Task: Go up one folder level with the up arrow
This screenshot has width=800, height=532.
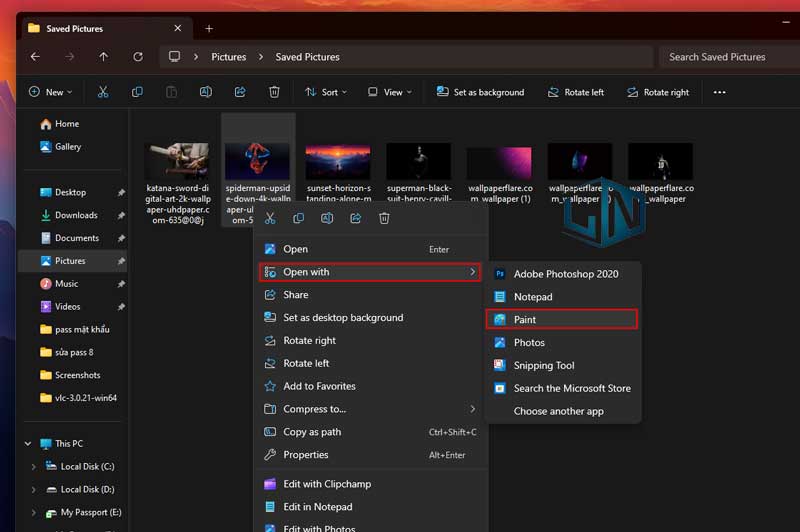Action: [x=104, y=57]
